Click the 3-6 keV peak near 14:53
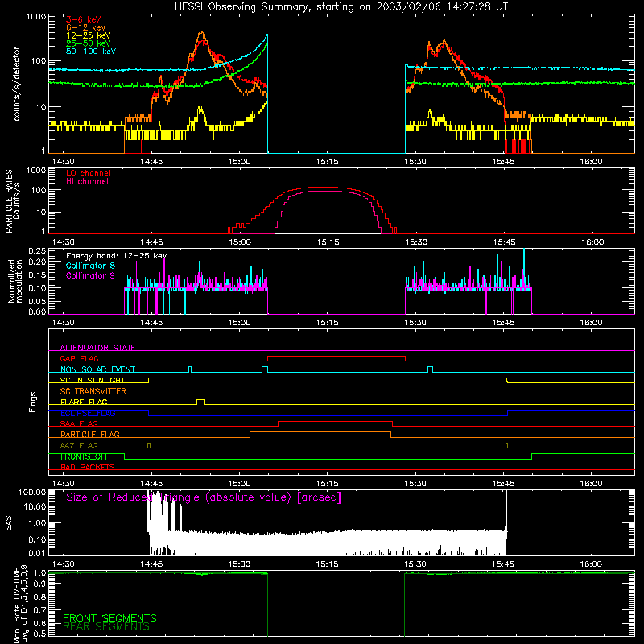Viewport: 644px width, 644px height. click(201, 41)
